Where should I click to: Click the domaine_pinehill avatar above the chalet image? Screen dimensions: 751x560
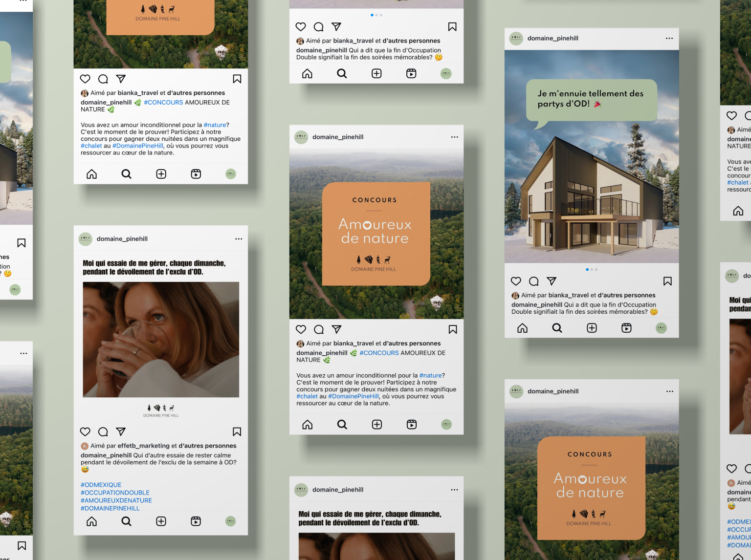pyautogui.click(x=516, y=39)
